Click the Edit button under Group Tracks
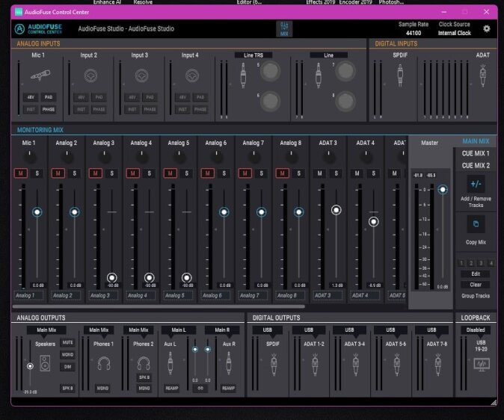 coord(476,274)
